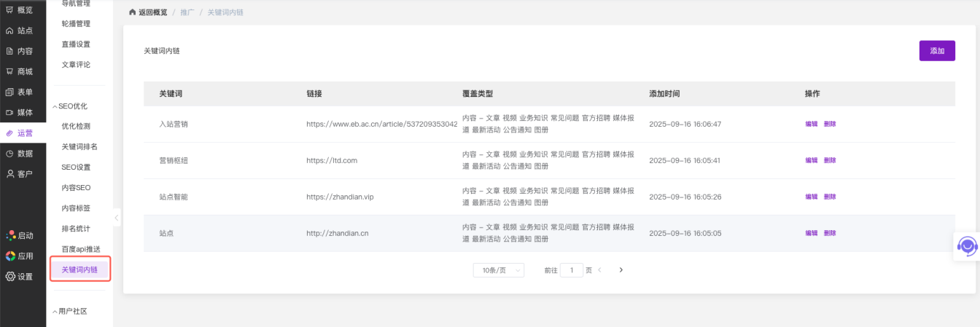
Task: Collapse the SEO优化 menu section
Action: (x=55, y=106)
